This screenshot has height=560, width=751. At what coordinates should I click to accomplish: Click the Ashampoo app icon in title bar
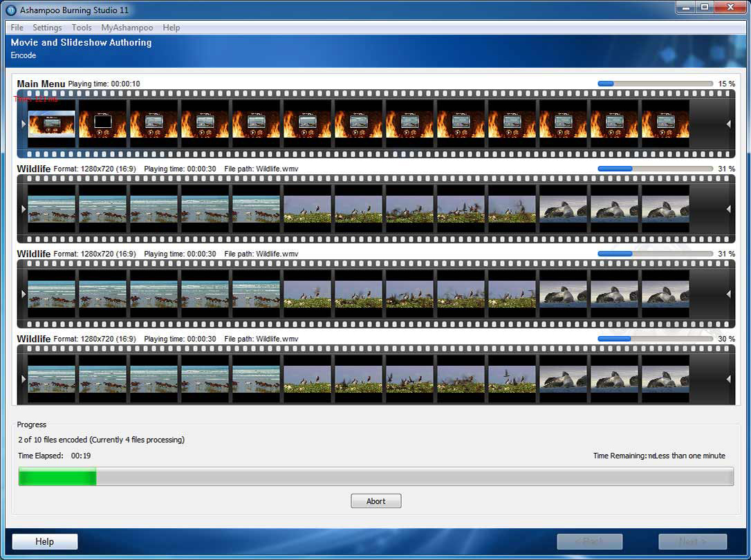11,10
